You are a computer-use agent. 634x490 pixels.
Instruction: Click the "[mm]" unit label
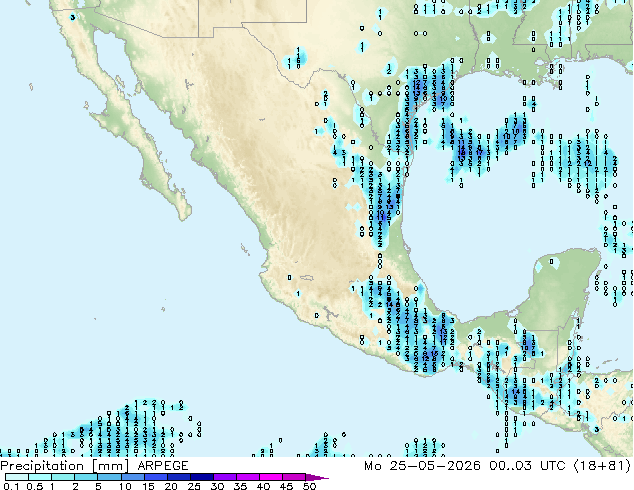pos(110,466)
